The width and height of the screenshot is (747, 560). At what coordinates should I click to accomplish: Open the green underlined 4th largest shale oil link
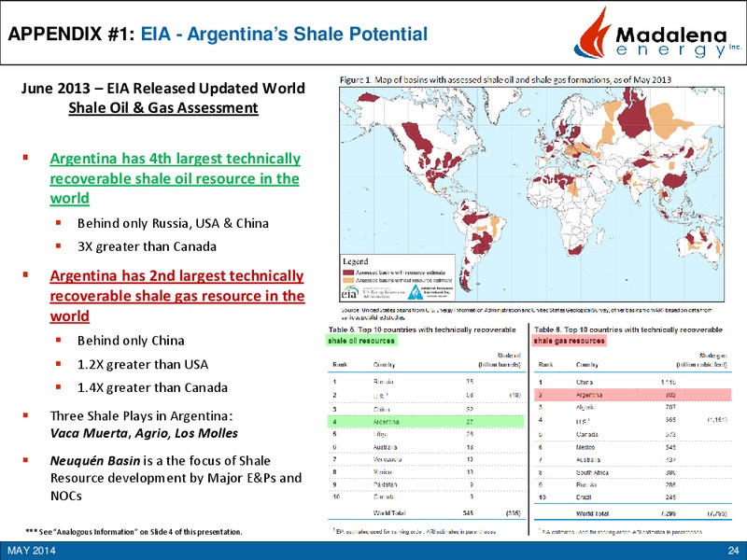tap(175, 178)
